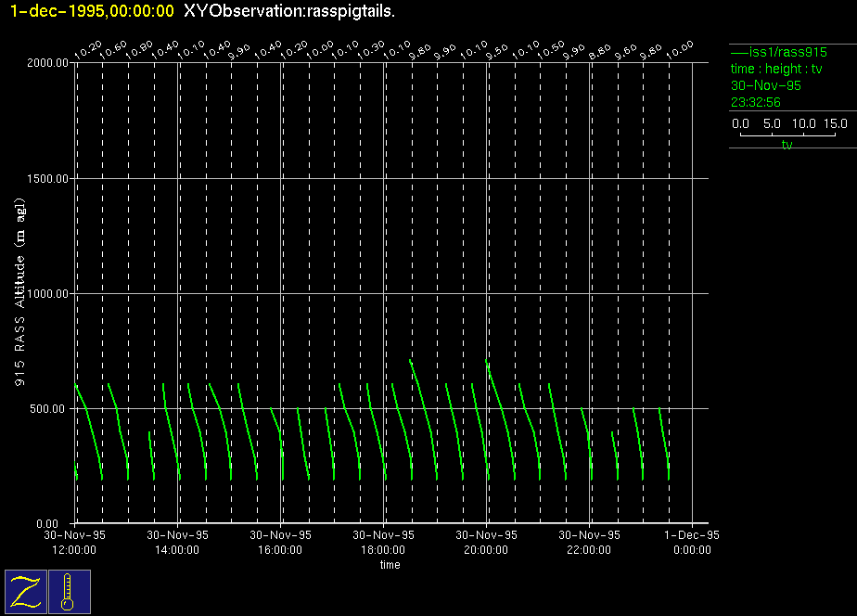Click the yellow Z icon
Viewport: 857px width, 616px height.
coord(26,591)
